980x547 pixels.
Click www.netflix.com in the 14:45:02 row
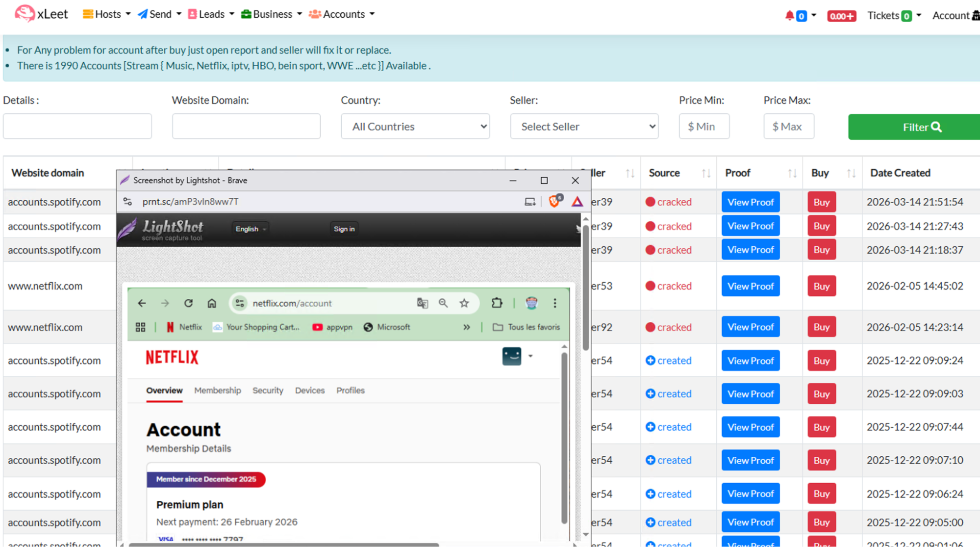tap(45, 286)
